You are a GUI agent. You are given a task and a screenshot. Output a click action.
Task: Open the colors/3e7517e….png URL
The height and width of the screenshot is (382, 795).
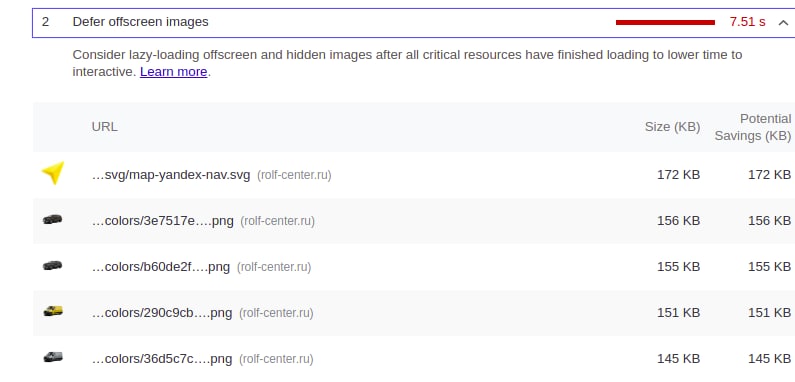(163, 221)
